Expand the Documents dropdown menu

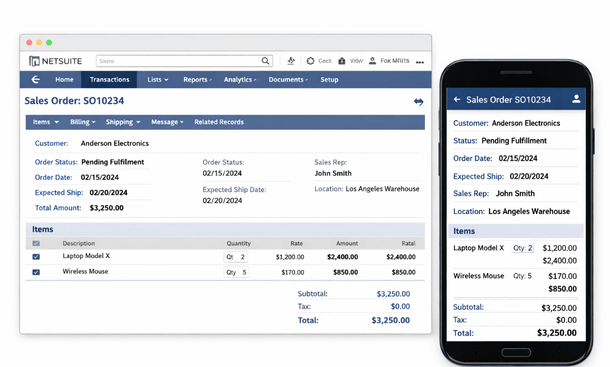288,79
